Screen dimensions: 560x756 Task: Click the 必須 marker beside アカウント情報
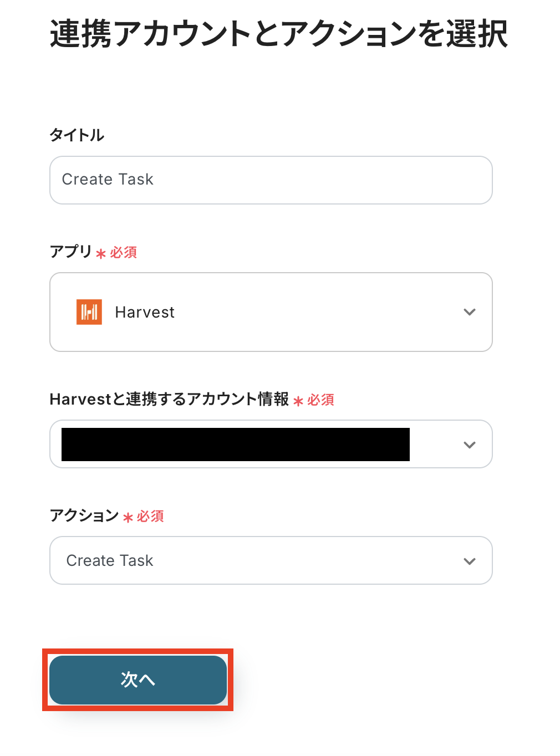pyautogui.click(x=321, y=400)
